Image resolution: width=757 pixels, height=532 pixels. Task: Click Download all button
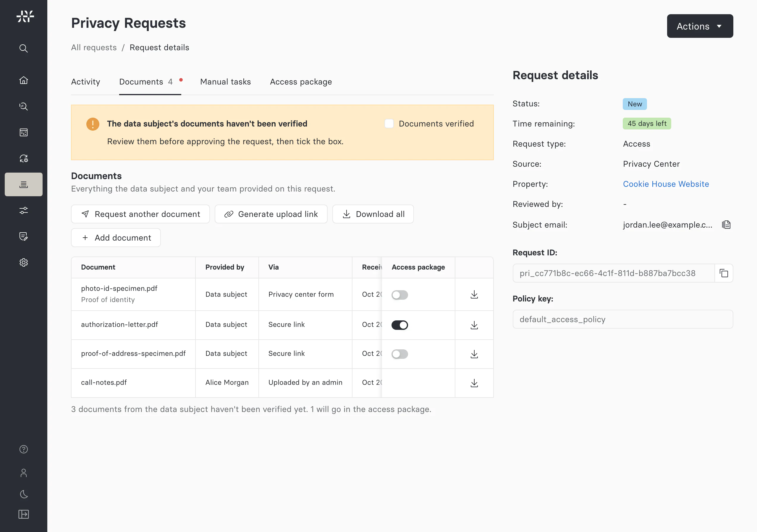(x=373, y=214)
